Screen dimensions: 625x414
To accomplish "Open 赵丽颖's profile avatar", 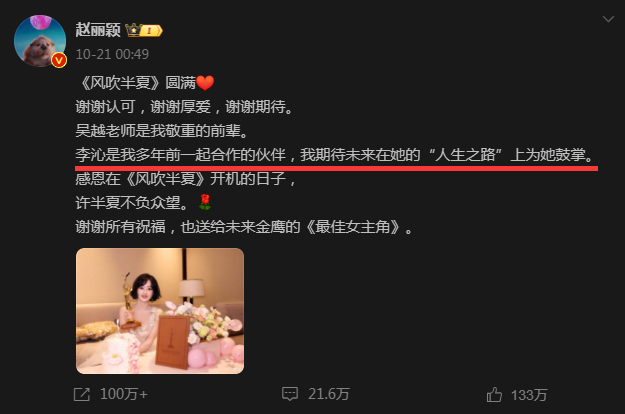I will (40, 41).
